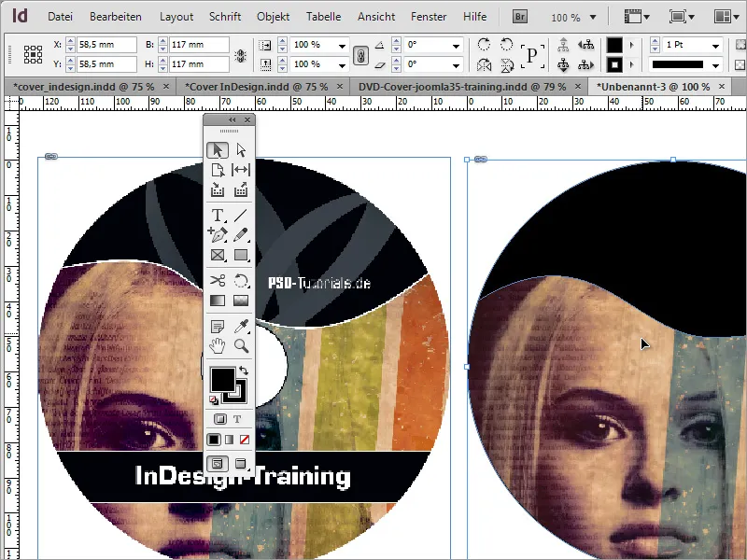Open the Schrift menu

point(225,17)
